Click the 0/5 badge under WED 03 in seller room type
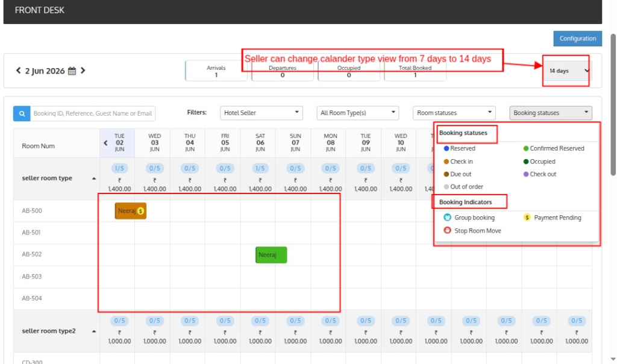617x364 pixels. tap(155, 168)
